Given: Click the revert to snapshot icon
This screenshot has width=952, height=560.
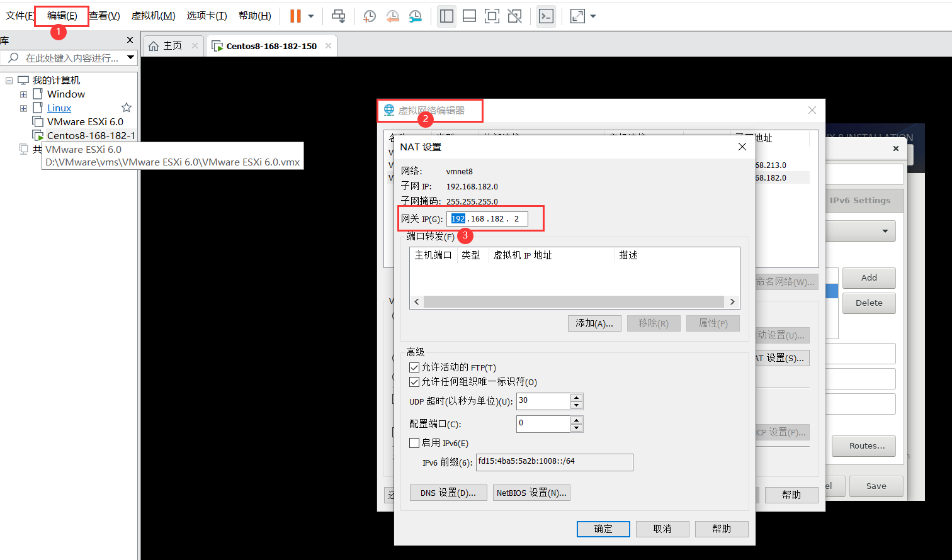Looking at the screenshot, I should click(x=392, y=16).
